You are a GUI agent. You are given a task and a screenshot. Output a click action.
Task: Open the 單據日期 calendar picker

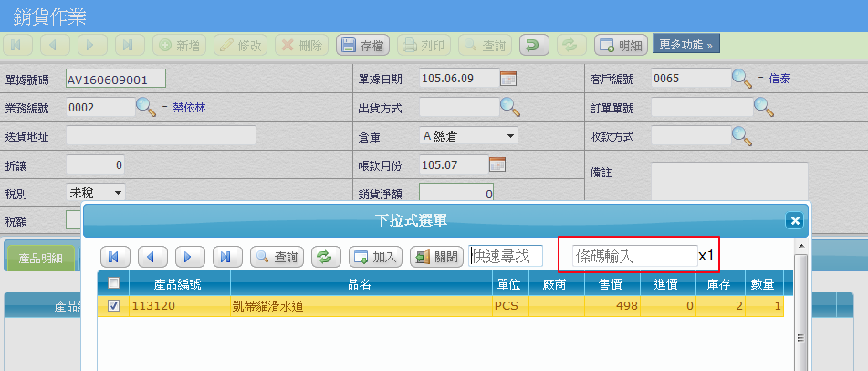(x=509, y=79)
